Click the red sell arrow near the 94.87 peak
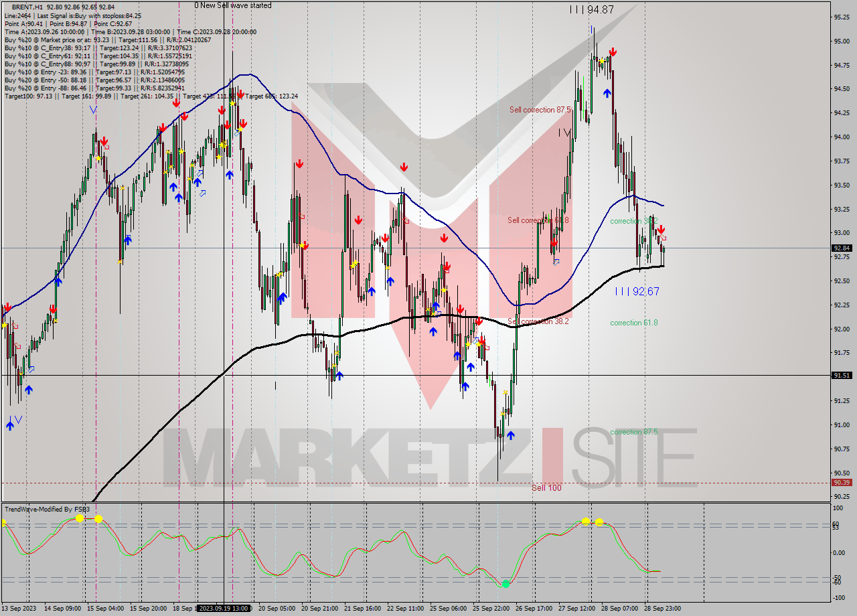 pyautogui.click(x=613, y=52)
